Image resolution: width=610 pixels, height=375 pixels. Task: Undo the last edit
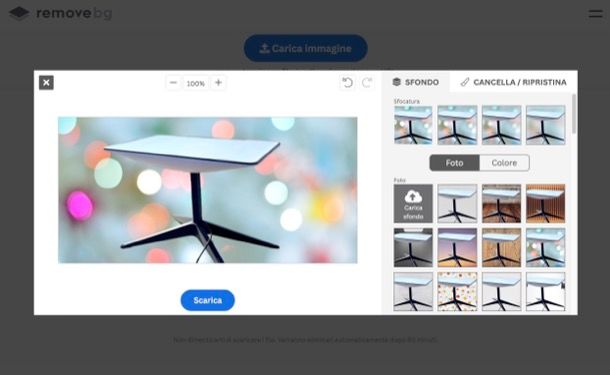[347, 82]
